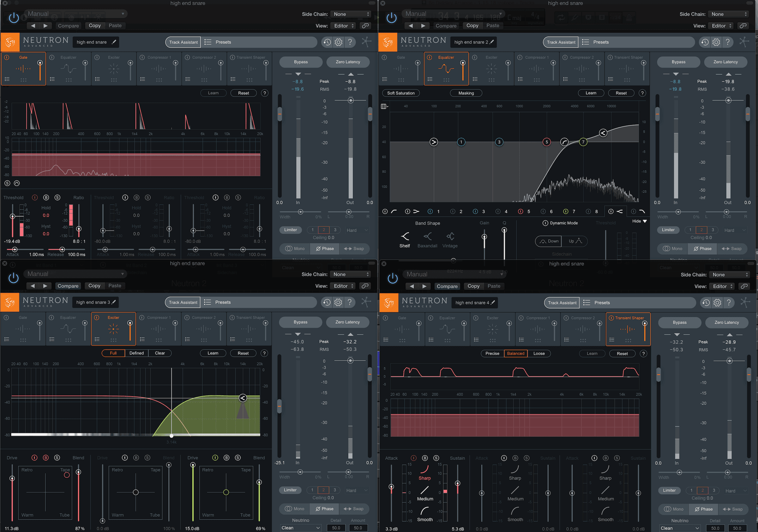Click Visual Mixer star icon in high end snare 2 header
Image resolution: width=758 pixels, height=532 pixels.
tap(744, 42)
